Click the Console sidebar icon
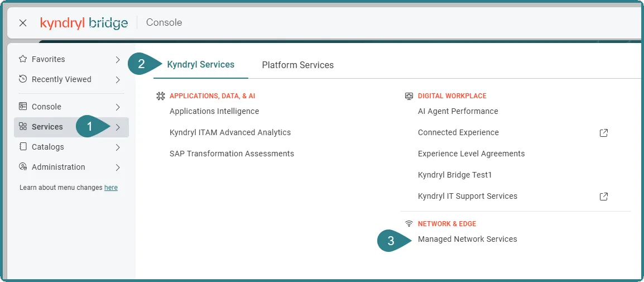Screen dimensions: 644x282 (x=23, y=107)
